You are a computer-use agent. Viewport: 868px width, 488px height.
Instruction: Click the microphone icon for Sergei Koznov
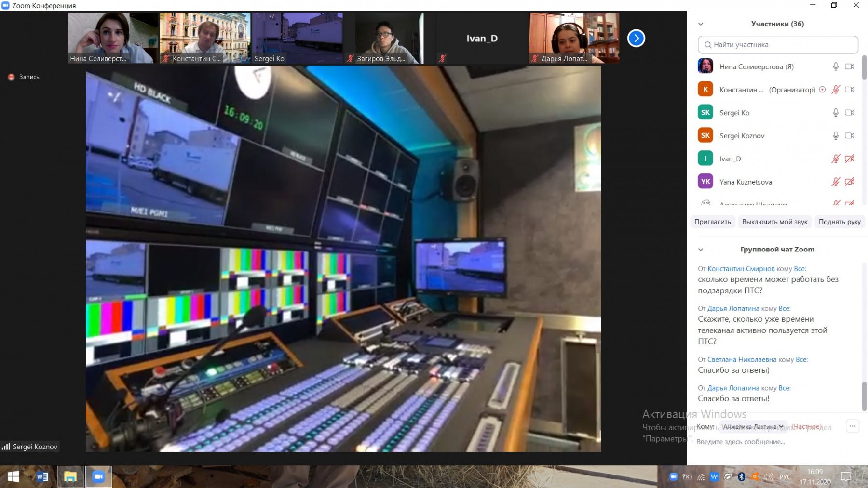(x=836, y=136)
